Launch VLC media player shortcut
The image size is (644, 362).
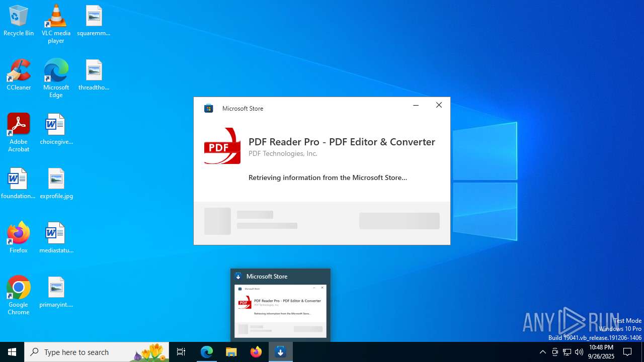point(56,24)
